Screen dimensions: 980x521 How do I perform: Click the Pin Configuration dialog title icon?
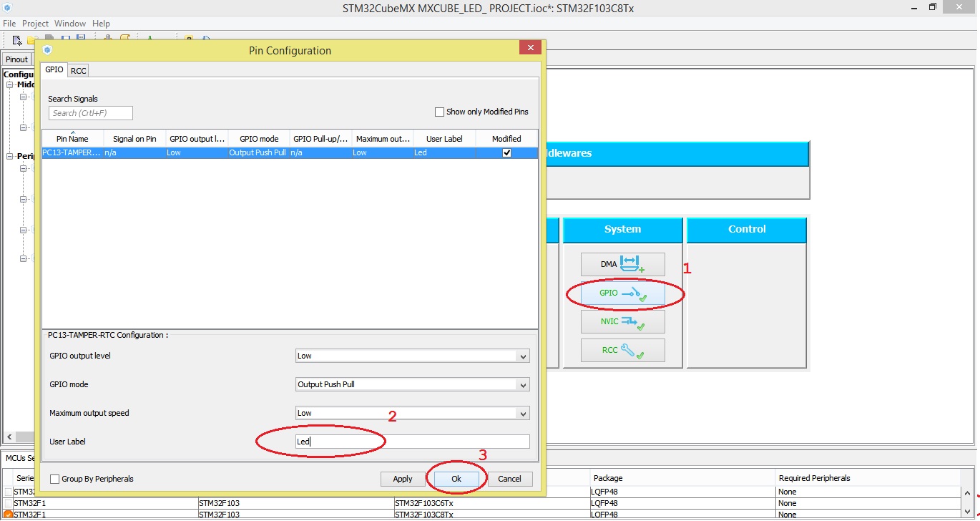pyautogui.click(x=47, y=50)
